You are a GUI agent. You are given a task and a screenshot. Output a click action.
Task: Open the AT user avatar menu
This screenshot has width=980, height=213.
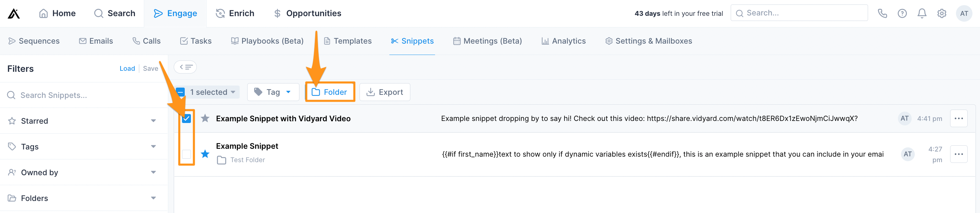964,13
